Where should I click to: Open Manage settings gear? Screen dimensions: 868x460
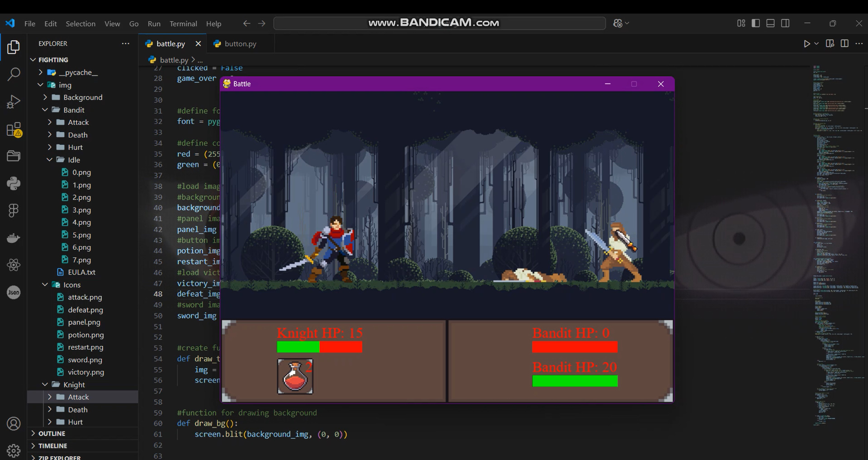pos(14,451)
